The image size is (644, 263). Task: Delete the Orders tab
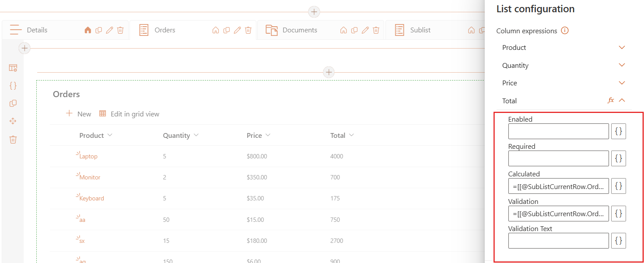click(248, 30)
